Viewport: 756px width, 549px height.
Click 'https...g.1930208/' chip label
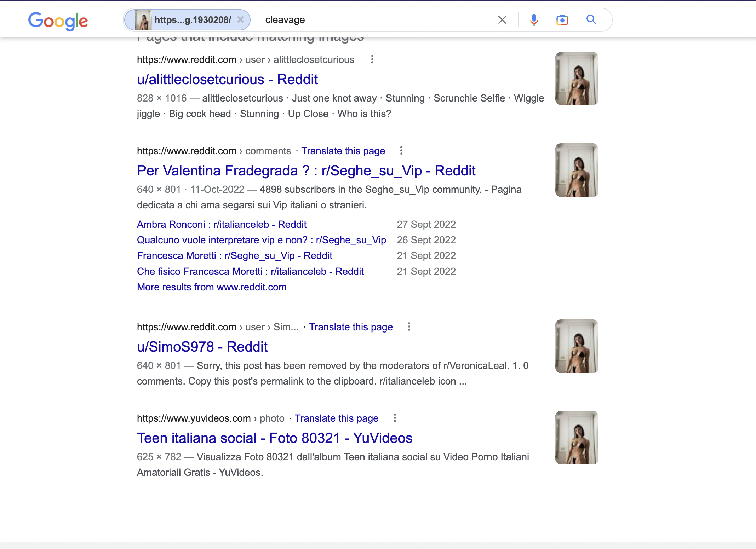click(193, 20)
